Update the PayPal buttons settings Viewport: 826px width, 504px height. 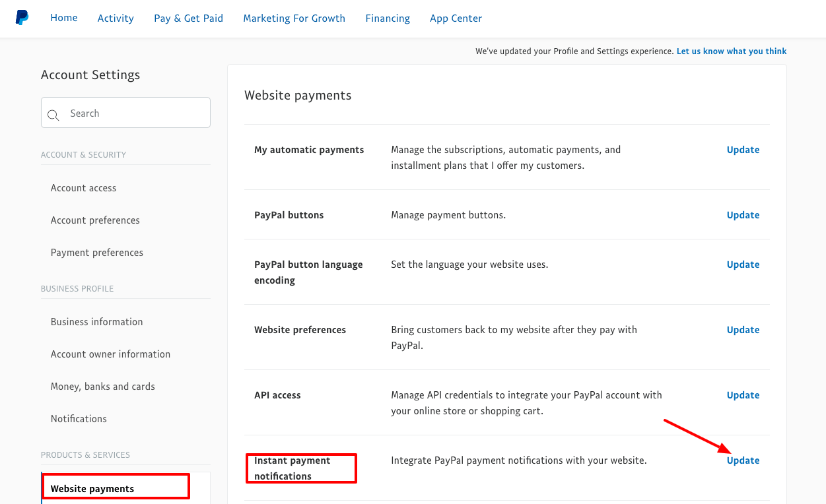pyautogui.click(x=743, y=214)
